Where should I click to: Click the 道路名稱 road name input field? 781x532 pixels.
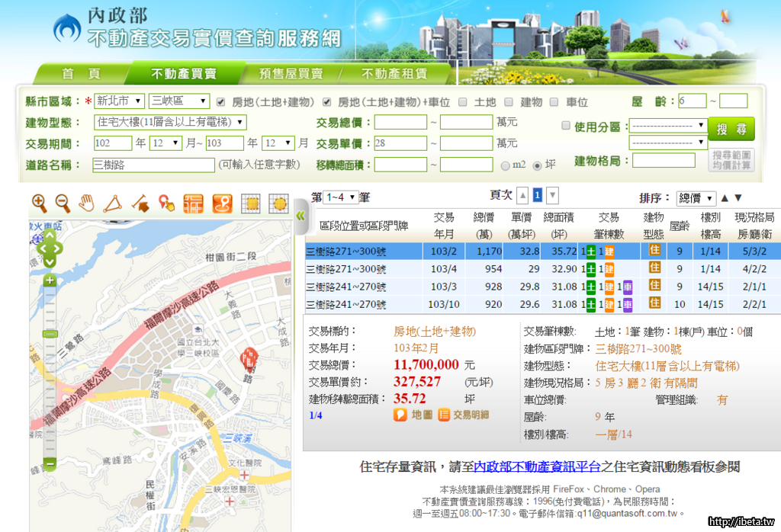point(153,165)
